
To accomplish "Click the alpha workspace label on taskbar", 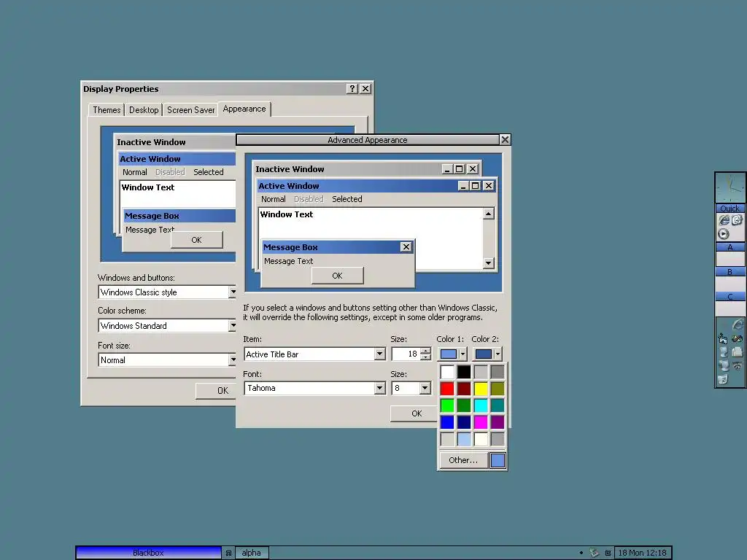I will 251,553.
